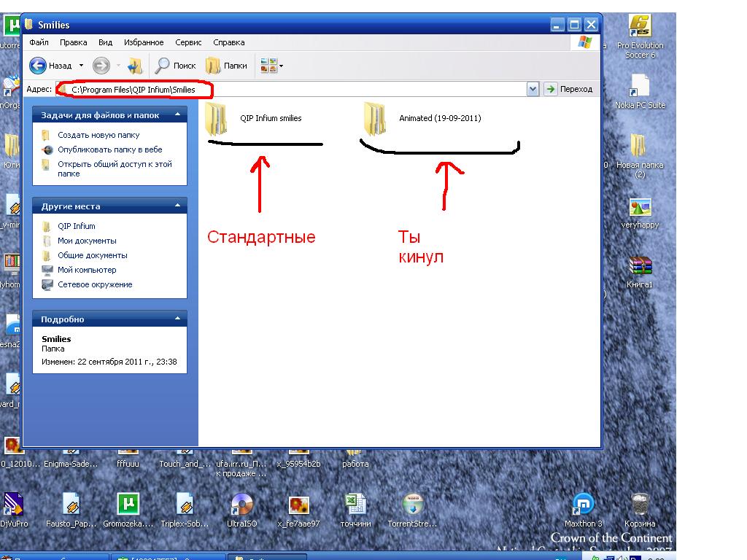Open the Справка menu
Screen dimensions: 747x560
pyautogui.click(x=228, y=42)
